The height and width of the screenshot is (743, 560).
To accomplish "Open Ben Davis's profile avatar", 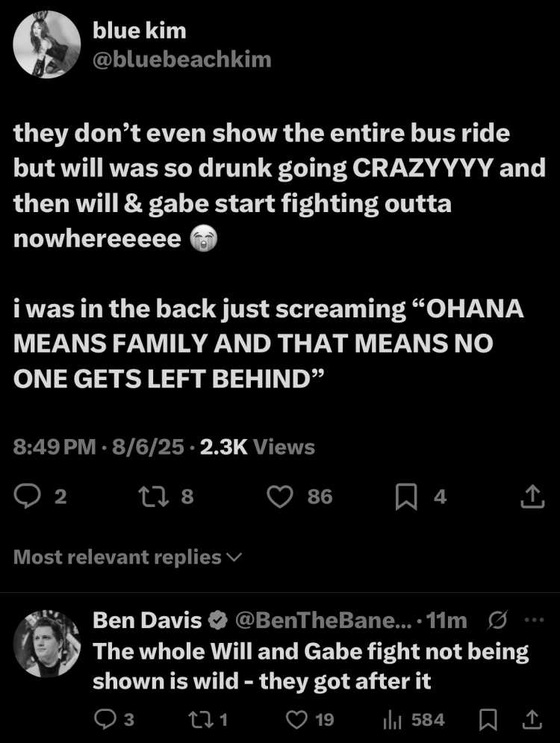I will [x=46, y=644].
